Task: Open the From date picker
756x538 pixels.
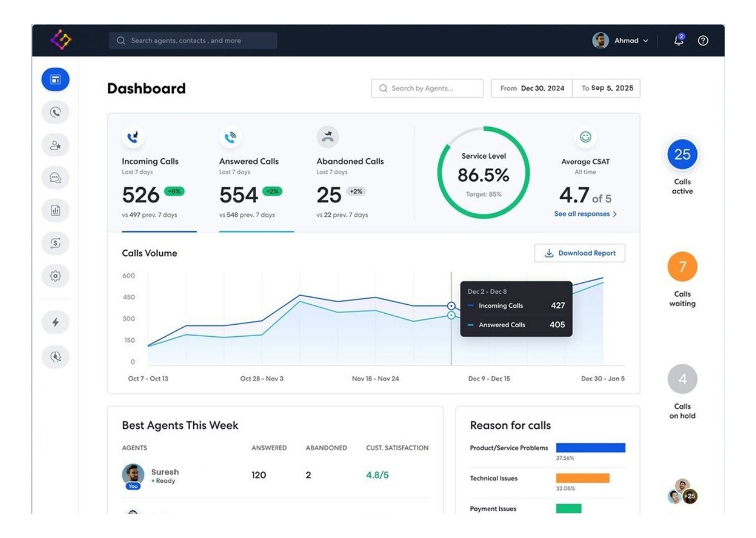Action: coord(532,88)
